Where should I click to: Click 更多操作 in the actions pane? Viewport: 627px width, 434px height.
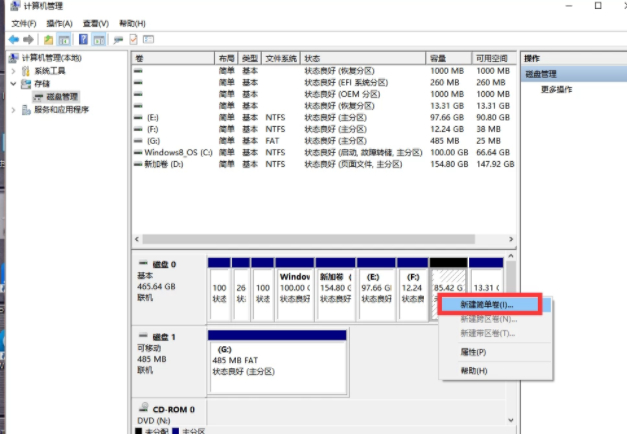(556, 90)
